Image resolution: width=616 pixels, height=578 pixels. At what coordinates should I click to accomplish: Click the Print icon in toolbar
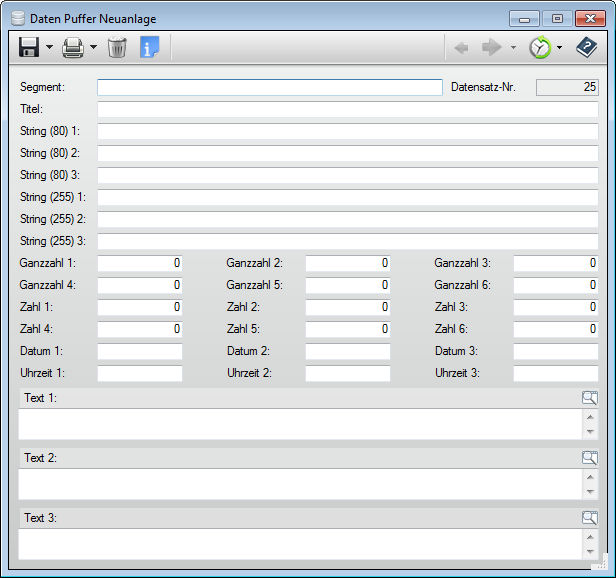coord(73,47)
